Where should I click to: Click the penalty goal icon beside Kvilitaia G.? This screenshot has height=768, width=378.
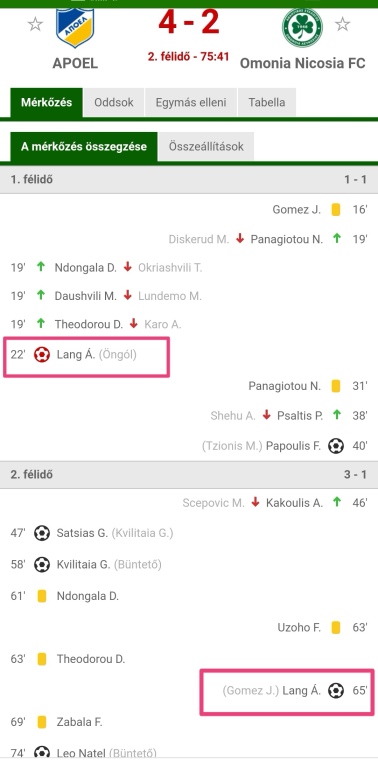(x=42, y=564)
